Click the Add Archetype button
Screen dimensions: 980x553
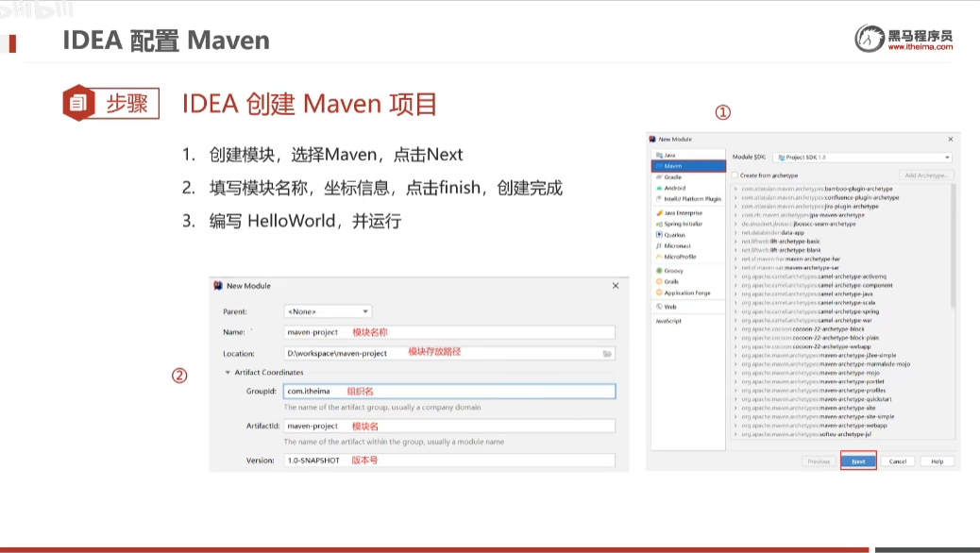point(926,176)
